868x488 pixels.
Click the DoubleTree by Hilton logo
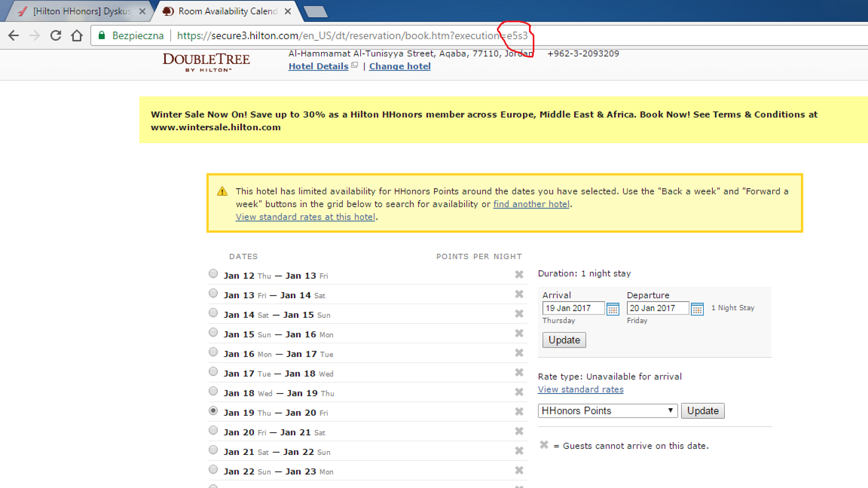tap(207, 62)
